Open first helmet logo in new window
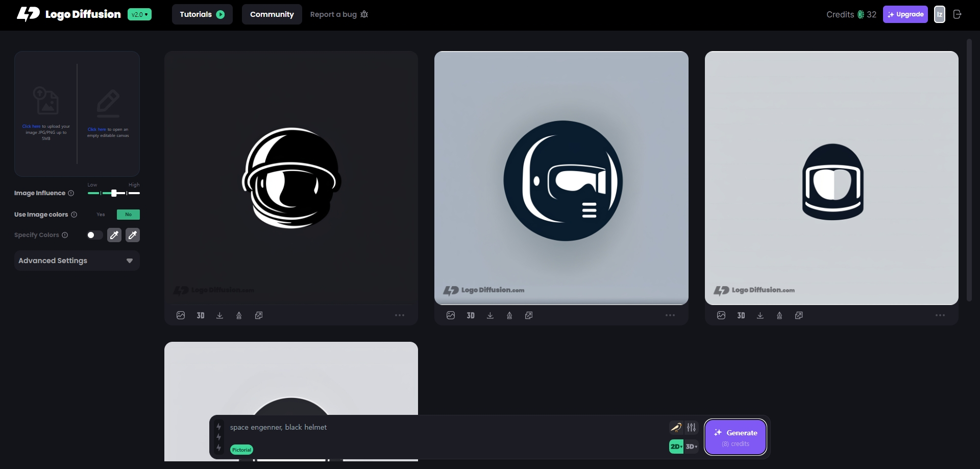This screenshot has width=980, height=469. tap(259, 315)
